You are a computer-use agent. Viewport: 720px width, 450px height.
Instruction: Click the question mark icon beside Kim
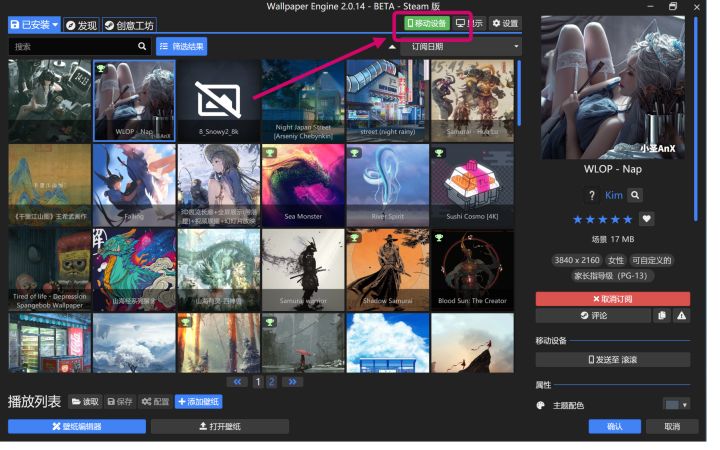592,196
